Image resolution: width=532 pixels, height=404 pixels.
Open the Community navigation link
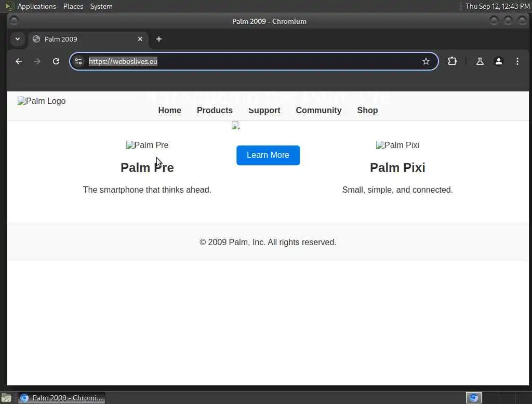[x=318, y=110]
